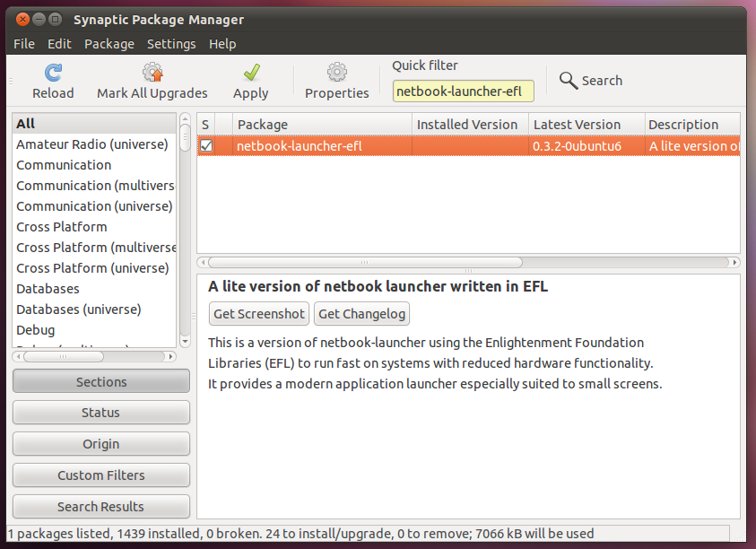The width and height of the screenshot is (756, 549).
Task: Select the Amateur Radio (universe) section
Action: coord(93,144)
